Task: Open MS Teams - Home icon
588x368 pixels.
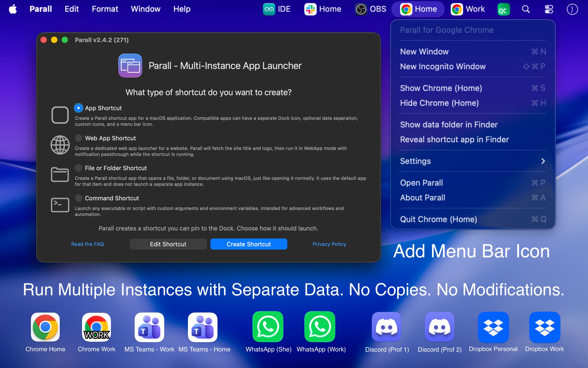Action: pos(202,327)
